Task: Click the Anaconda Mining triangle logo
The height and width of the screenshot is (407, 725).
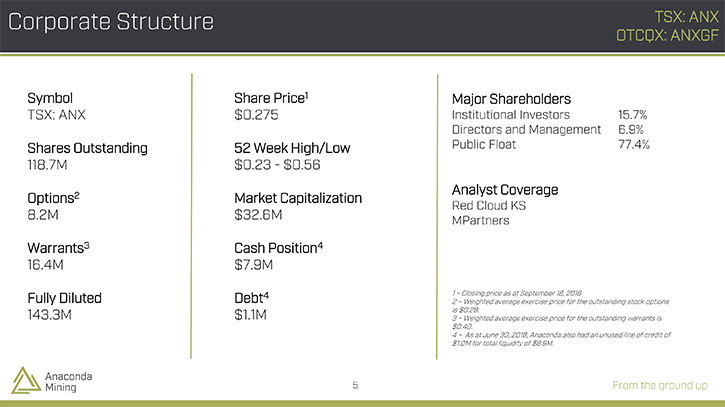Action: pos(26,380)
